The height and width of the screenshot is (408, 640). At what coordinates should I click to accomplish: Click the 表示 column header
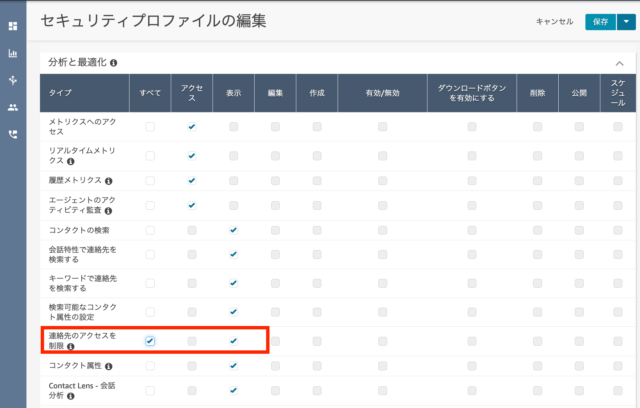click(233, 93)
